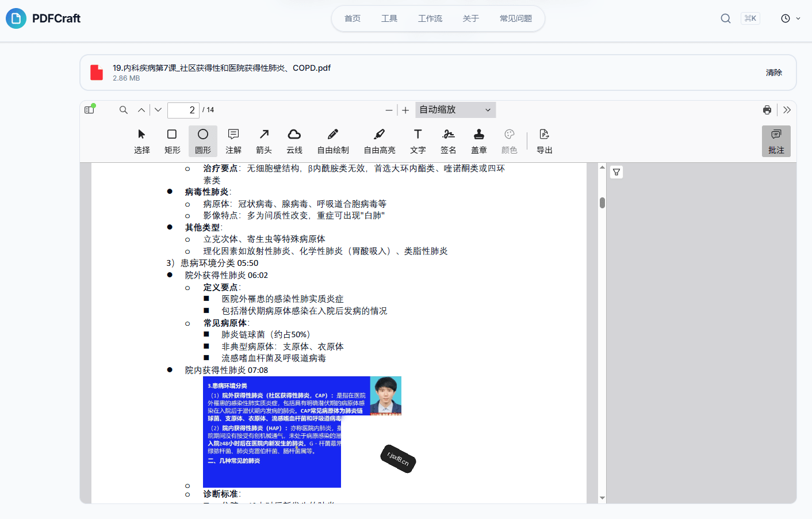Viewport: 812px width, 519px height.
Task: Select the 选择 cursor tool
Action: [142, 142]
